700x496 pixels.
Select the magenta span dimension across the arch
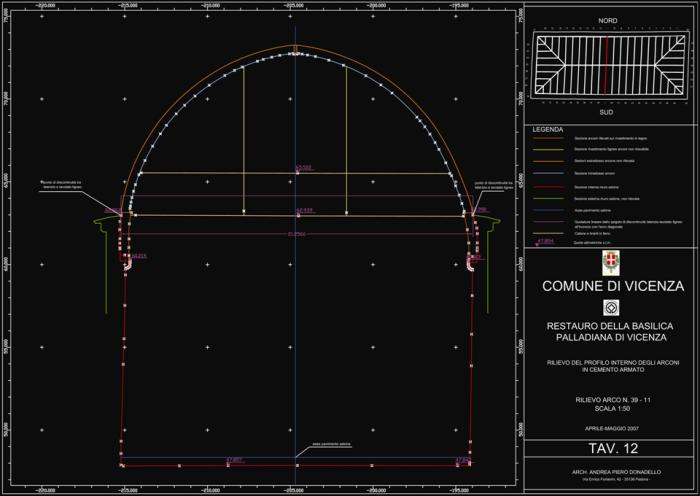point(296,234)
